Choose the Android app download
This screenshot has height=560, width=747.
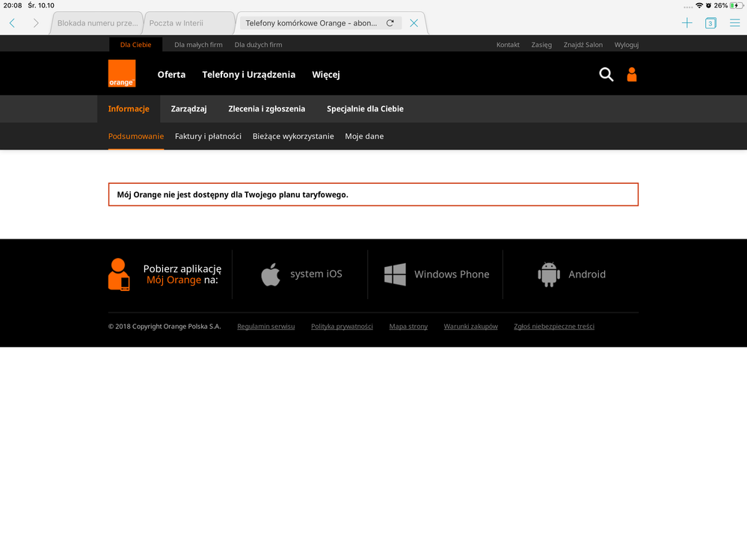click(x=571, y=274)
